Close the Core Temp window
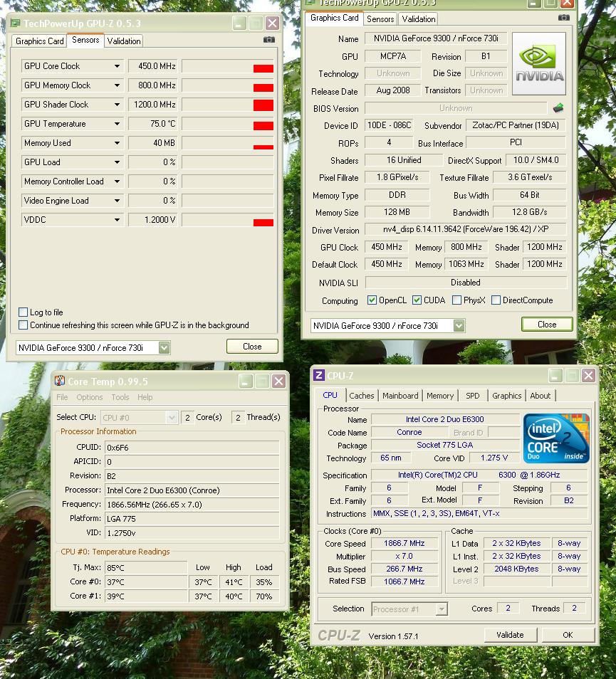The image size is (616, 679). [278, 381]
